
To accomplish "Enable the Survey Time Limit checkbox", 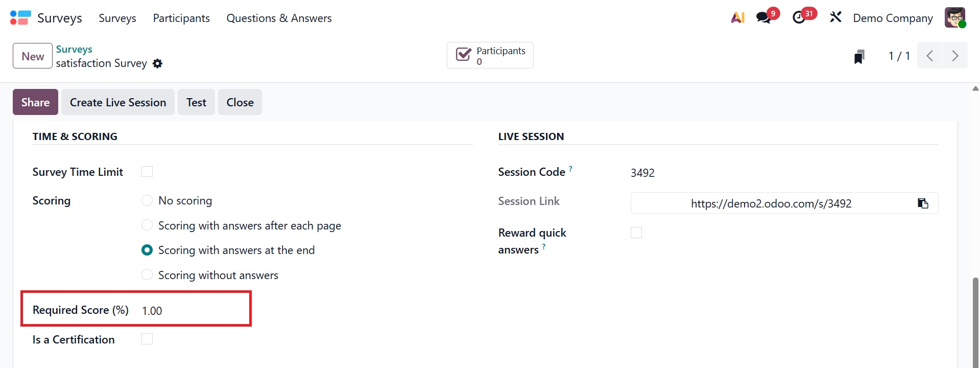I will pyautogui.click(x=147, y=172).
